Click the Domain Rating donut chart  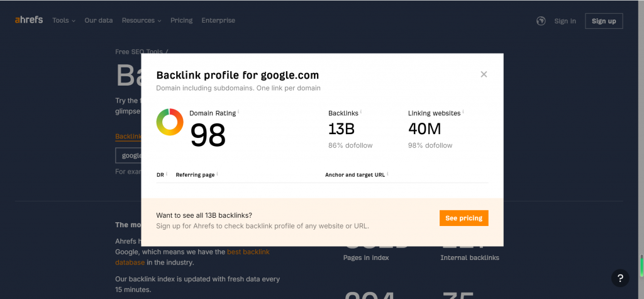click(x=170, y=122)
